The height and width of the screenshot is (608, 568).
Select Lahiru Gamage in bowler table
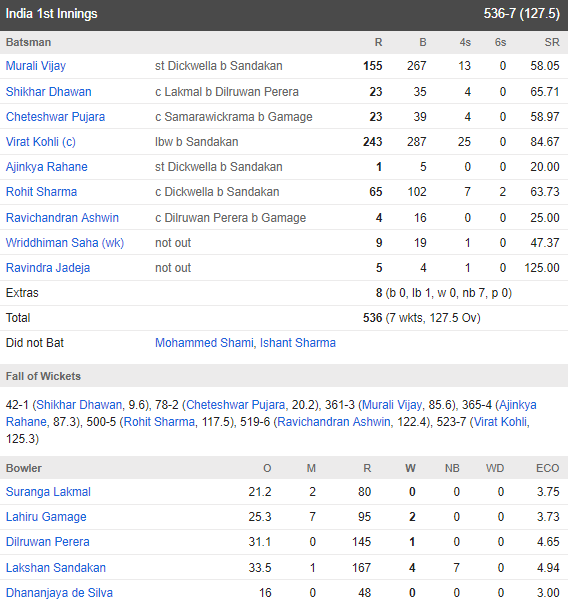(46, 517)
